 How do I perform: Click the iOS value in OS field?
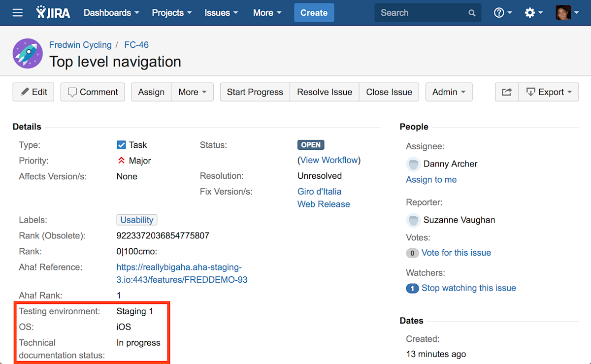[x=124, y=327]
